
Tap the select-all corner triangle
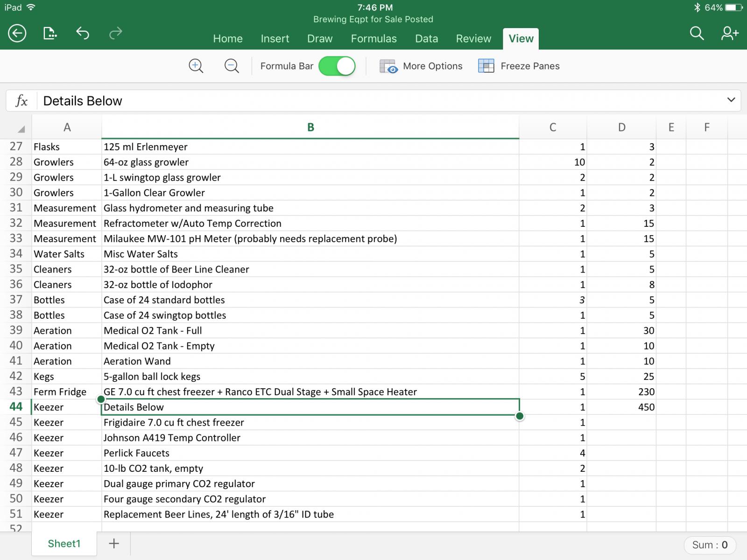(21, 129)
